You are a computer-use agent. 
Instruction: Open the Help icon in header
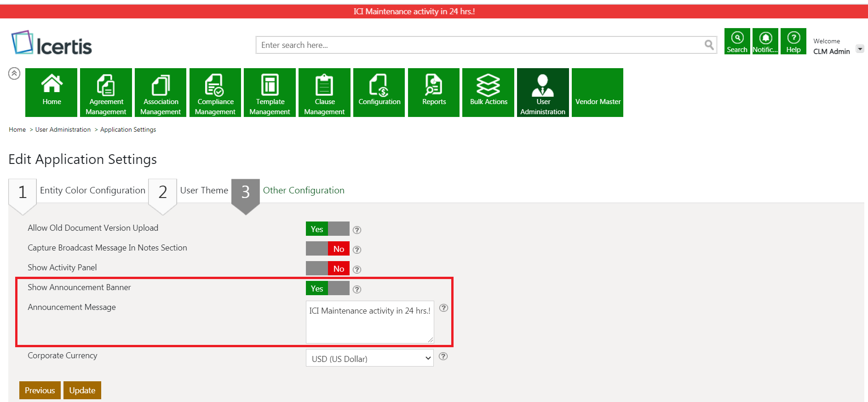(x=793, y=41)
